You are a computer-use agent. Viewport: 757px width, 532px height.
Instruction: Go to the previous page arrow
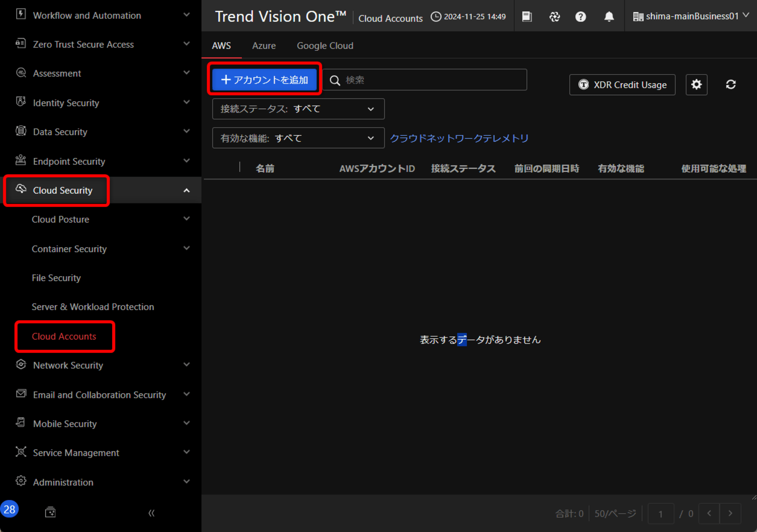(709, 513)
